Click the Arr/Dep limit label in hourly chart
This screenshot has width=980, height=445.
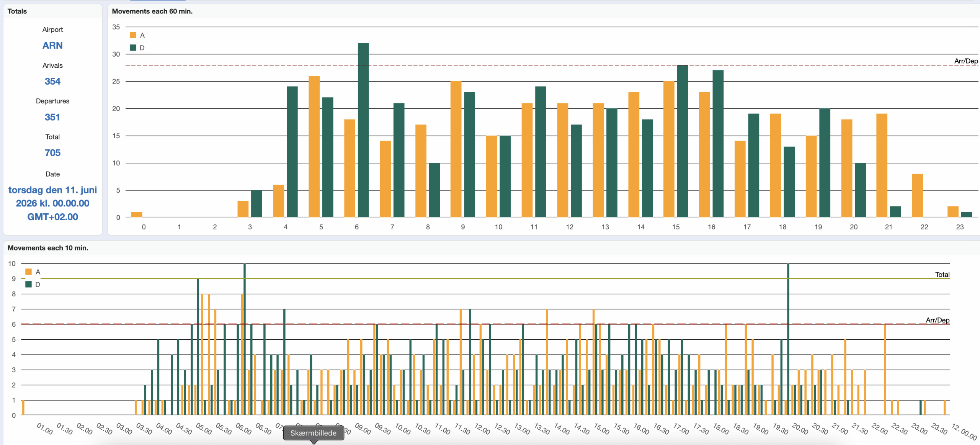pos(965,61)
